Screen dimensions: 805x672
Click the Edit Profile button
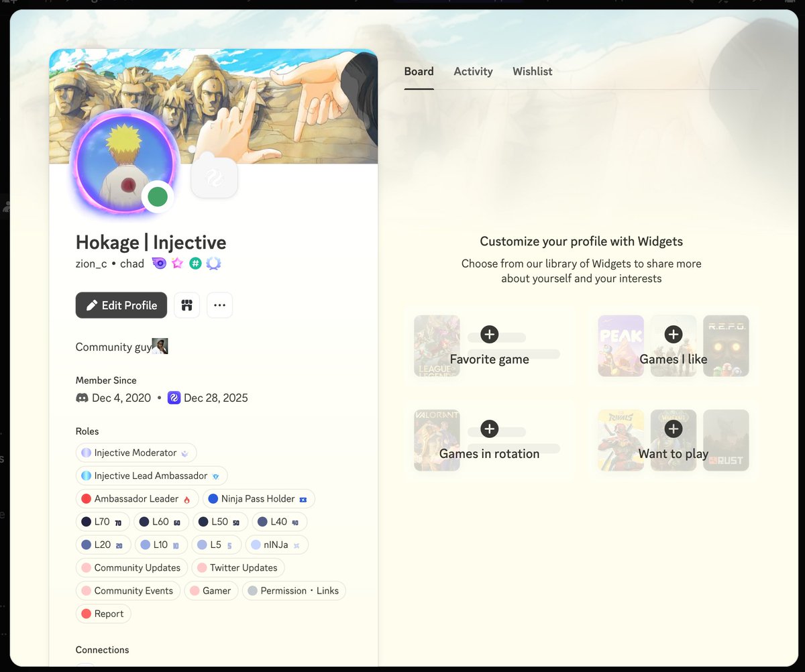(x=121, y=305)
